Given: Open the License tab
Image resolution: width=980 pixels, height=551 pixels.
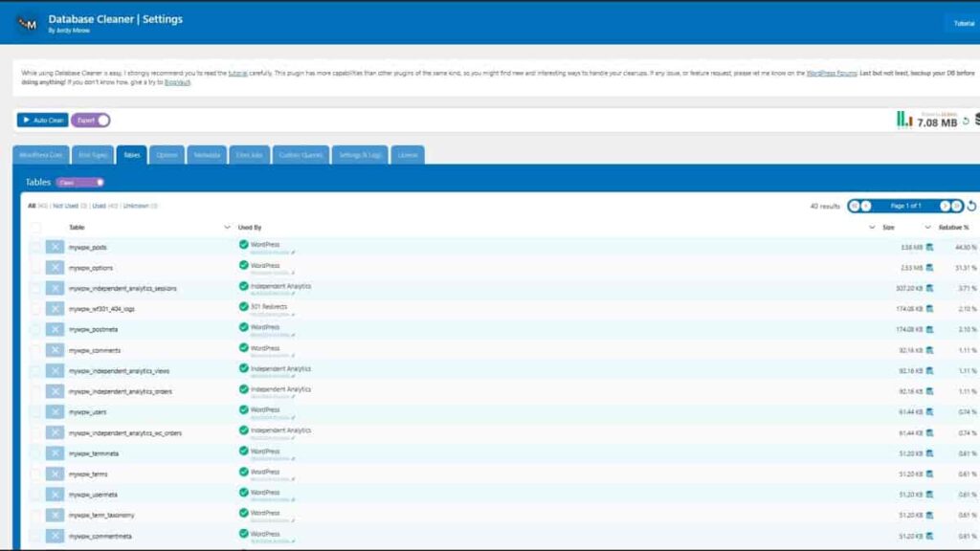Looking at the screenshot, I should click(x=408, y=155).
